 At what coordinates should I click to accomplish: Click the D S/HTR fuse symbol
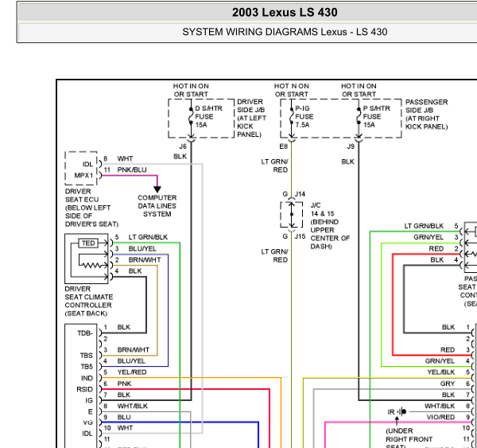point(191,116)
